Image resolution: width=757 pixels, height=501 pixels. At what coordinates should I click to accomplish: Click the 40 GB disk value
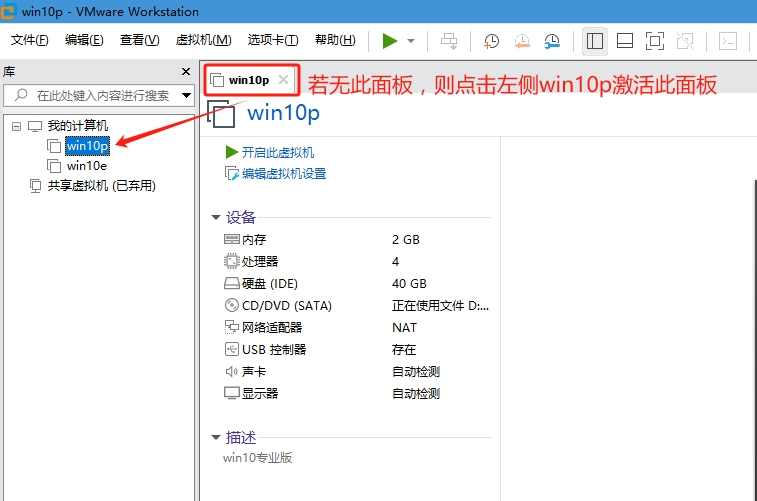pyautogui.click(x=409, y=284)
